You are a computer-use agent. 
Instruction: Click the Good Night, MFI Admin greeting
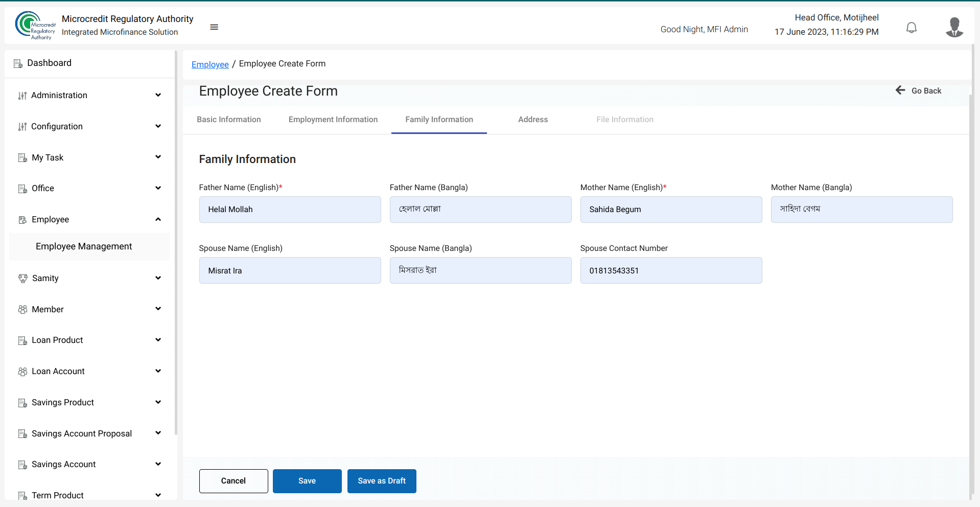[x=704, y=30]
